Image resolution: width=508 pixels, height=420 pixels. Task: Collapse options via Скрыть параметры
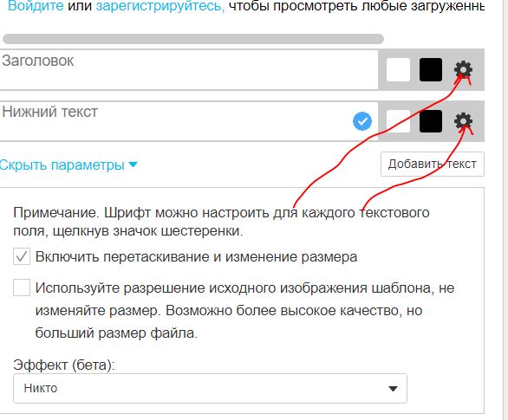tap(68, 165)
